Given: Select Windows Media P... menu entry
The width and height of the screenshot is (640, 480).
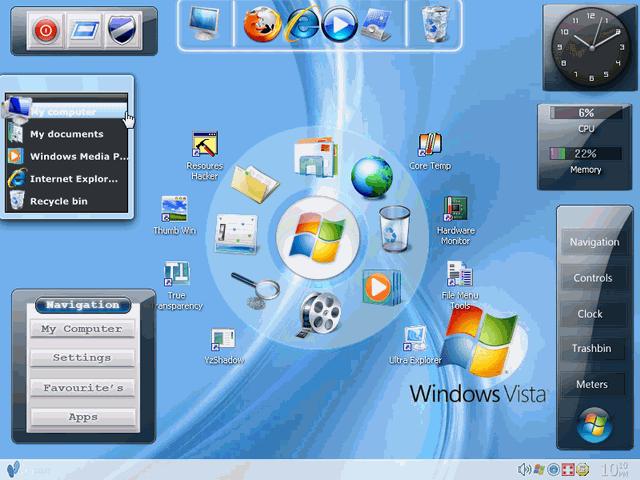Looking at the screenshot, I should click(66, 156).
